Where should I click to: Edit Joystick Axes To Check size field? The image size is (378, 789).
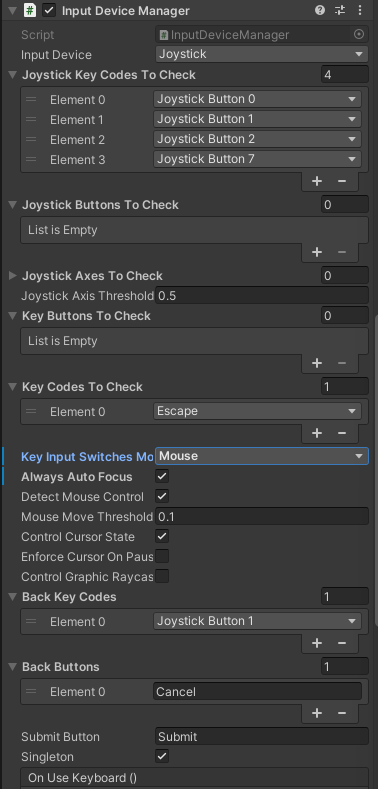point(345,276)
